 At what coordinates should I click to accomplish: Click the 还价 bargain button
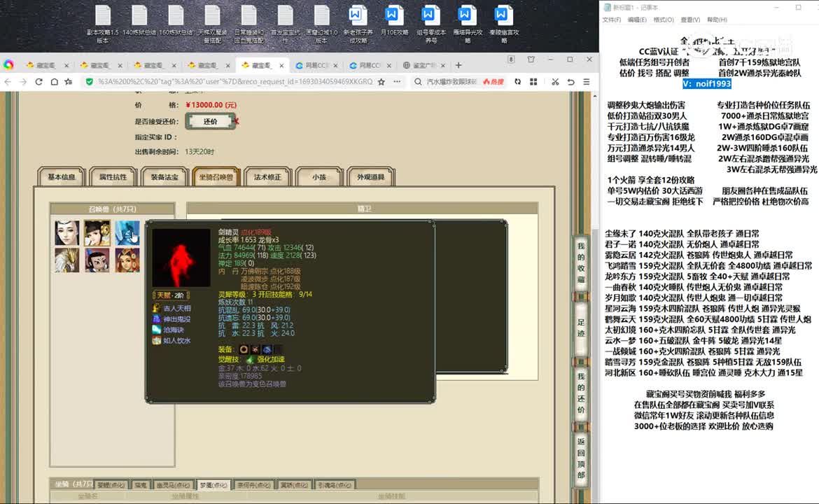[211, 121]
